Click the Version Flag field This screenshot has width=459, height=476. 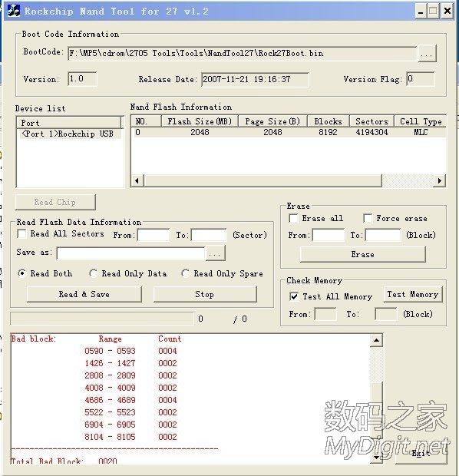420,79
